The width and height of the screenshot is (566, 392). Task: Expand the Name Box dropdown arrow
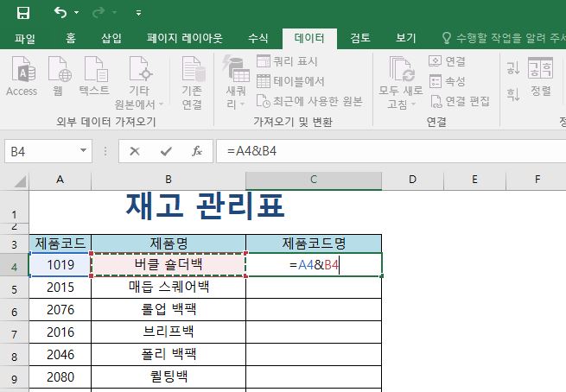(83, 150)
